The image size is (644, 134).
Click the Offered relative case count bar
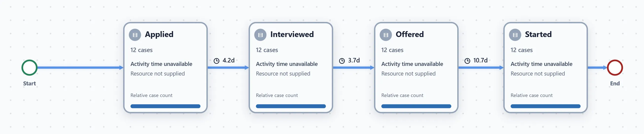(416, 106)
